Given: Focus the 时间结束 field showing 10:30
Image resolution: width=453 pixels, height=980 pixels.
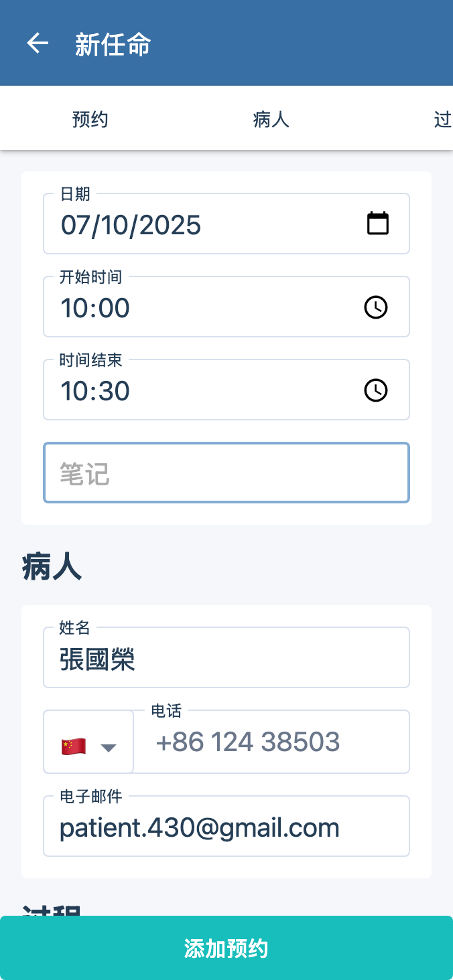Looking at the screenshot, I should pyautogui.click(x=201, y=391).
